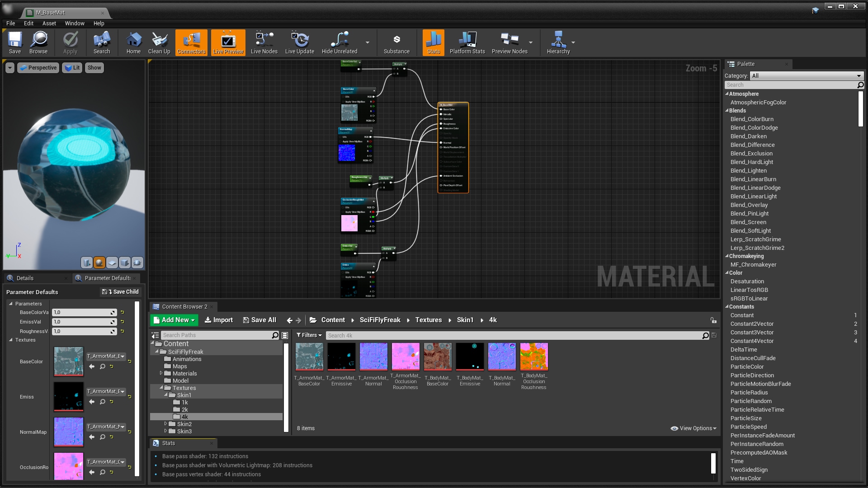Expand the Skin2 textures folder
Viewport: 868px width, 488px height.
166,424
